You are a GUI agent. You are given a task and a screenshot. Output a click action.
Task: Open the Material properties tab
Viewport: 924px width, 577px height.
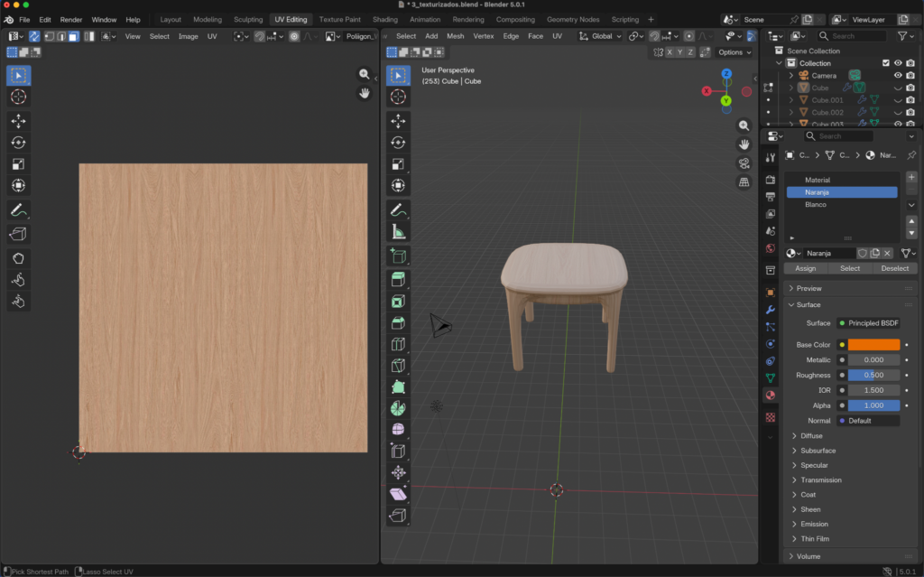point(770,396)
